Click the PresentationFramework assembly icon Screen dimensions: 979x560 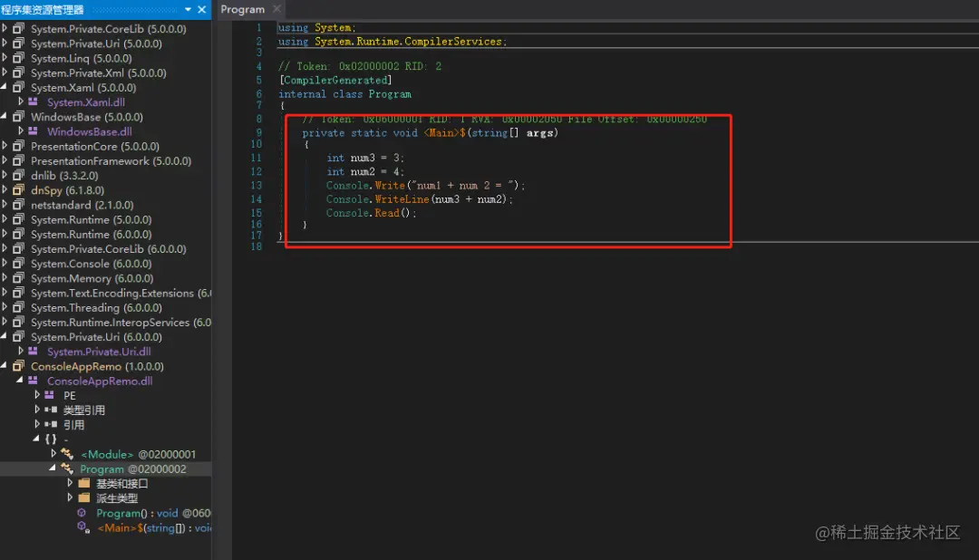[19, 160]
